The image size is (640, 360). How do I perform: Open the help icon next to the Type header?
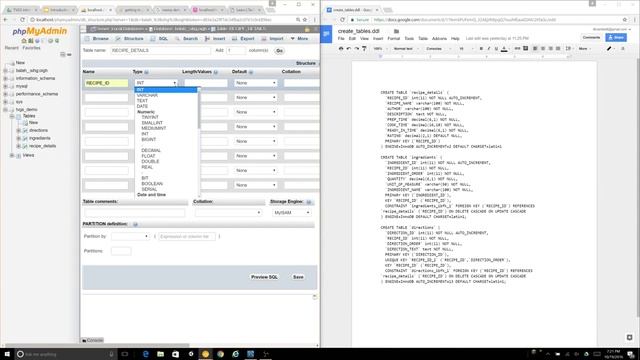[146, 72]
